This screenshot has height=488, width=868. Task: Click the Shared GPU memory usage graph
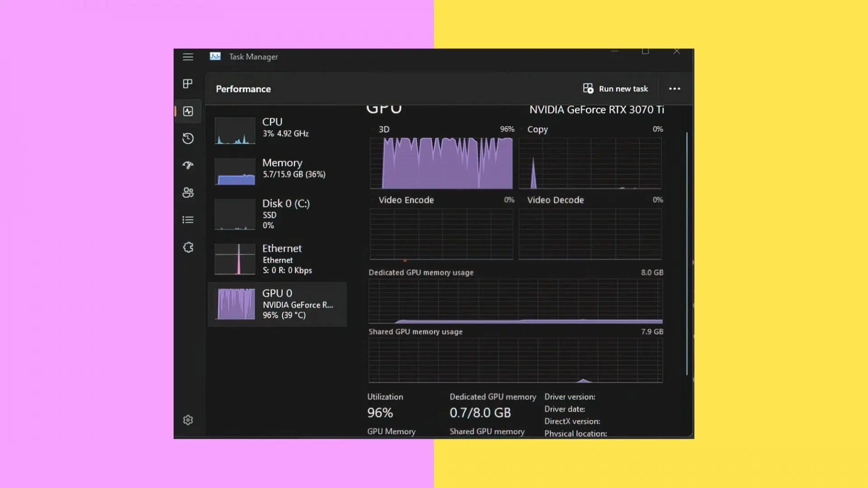tap(516, 361)
